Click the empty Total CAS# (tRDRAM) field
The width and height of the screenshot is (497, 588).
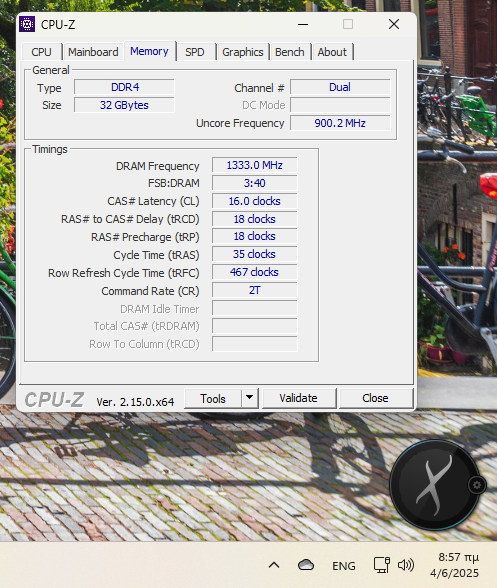tap(255, 326)
